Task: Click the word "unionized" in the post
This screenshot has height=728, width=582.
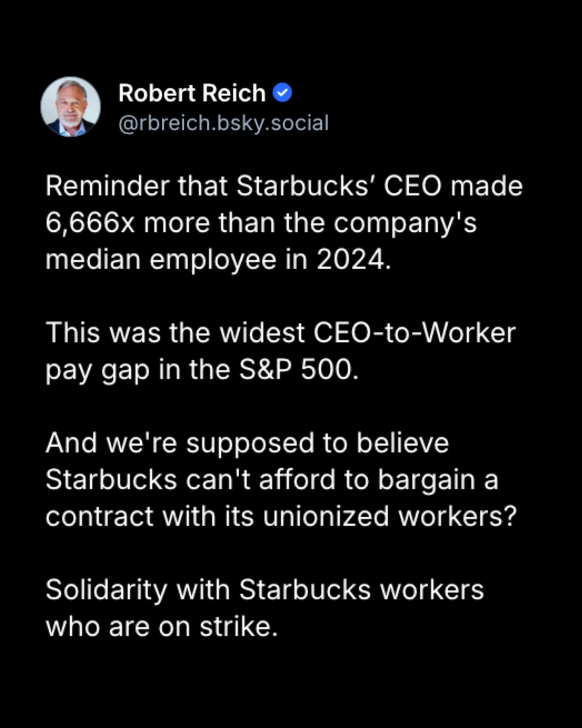Action: point(326,516)
